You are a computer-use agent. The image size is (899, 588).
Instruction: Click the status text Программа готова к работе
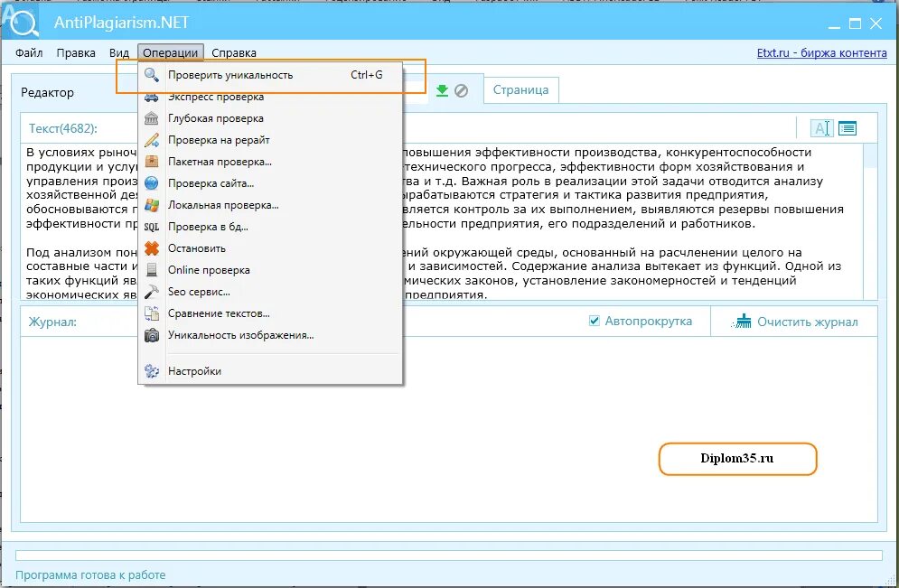coord(90,574)
